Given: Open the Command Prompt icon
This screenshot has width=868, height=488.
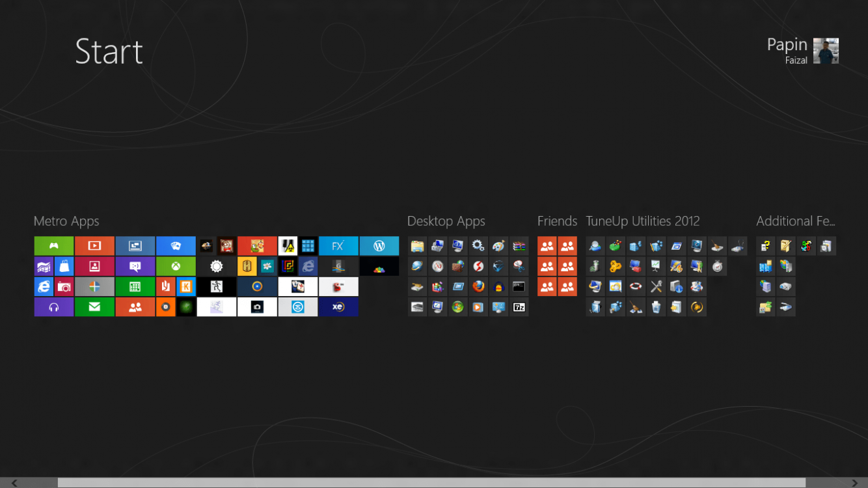Looking at the screenshot, I should click(x=519, y=286).
